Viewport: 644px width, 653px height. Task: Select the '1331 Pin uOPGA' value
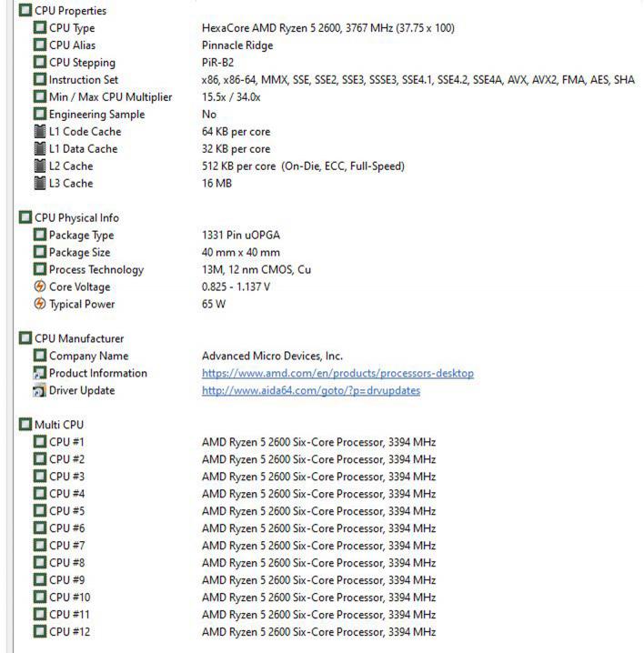[241, 235]
